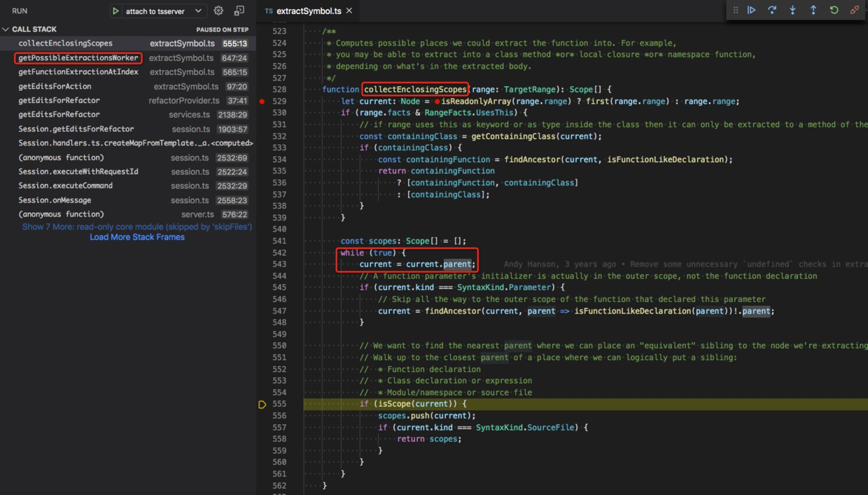This screenshot has height=495, width=868.
Task: Start the 'attach to tsserver' configuration play button
Action: click(116, 11)
